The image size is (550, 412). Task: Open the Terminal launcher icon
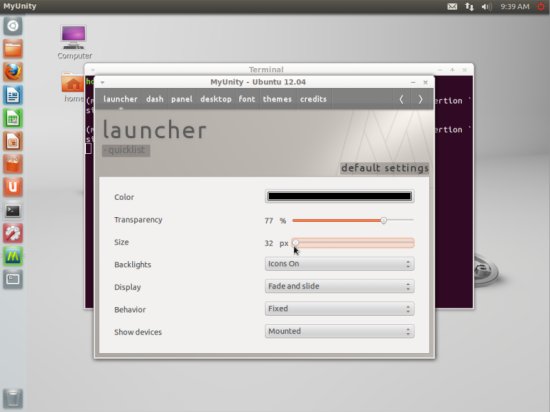pyautogui.click(x=13, y=210)
